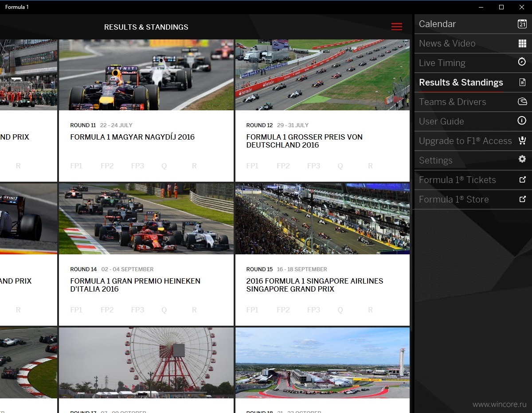Open FP3 results for Magyar Nagydíj
532x413 pixels.
click(x=137, y=166)
